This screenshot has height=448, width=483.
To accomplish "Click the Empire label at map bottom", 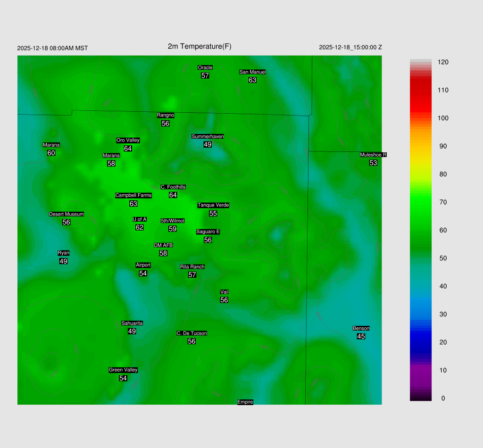I will coord(245,402).
